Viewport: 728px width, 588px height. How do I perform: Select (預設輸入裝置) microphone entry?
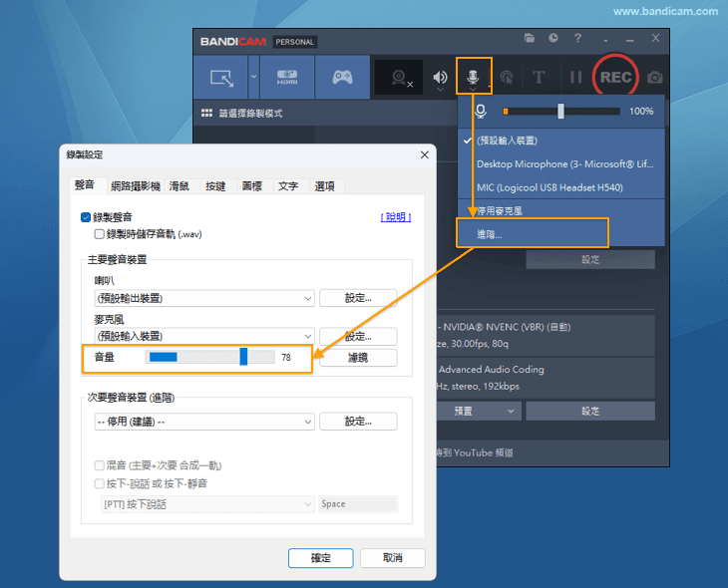561,141
